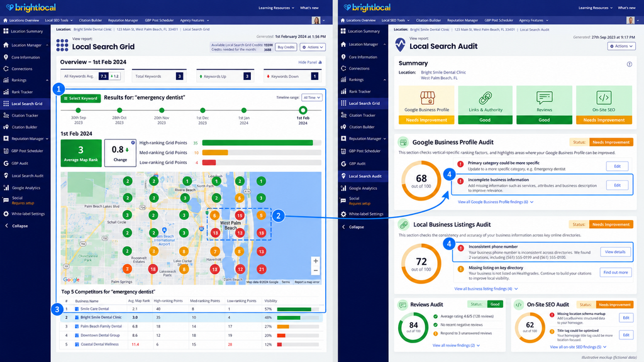The width and height of the screenshot is (644, 362).
Task: Click Find out more for missing listing
Action: point(615,272)
